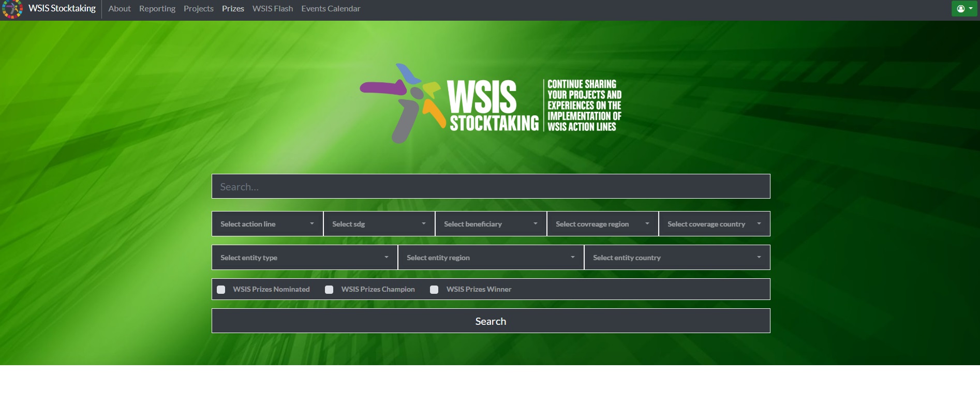980x420 pixels.
Task: Expand the Select action line dropdown
Action: pyautogui.click(x=268, y=224)
